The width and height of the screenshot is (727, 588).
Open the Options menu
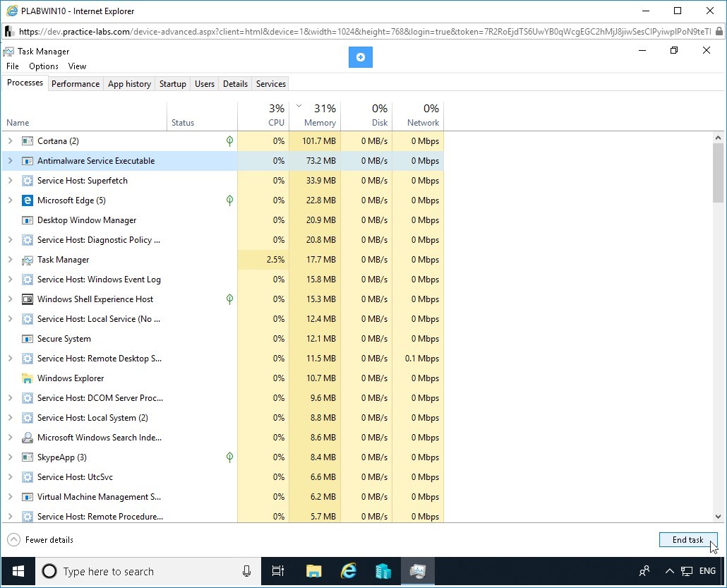(44, 66)
